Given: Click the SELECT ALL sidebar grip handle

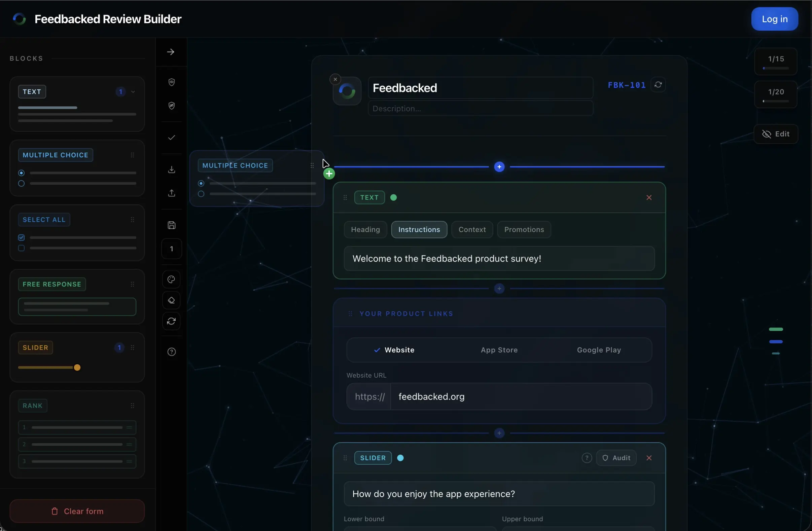Looking at the screenshot, I should pos(132,220).
